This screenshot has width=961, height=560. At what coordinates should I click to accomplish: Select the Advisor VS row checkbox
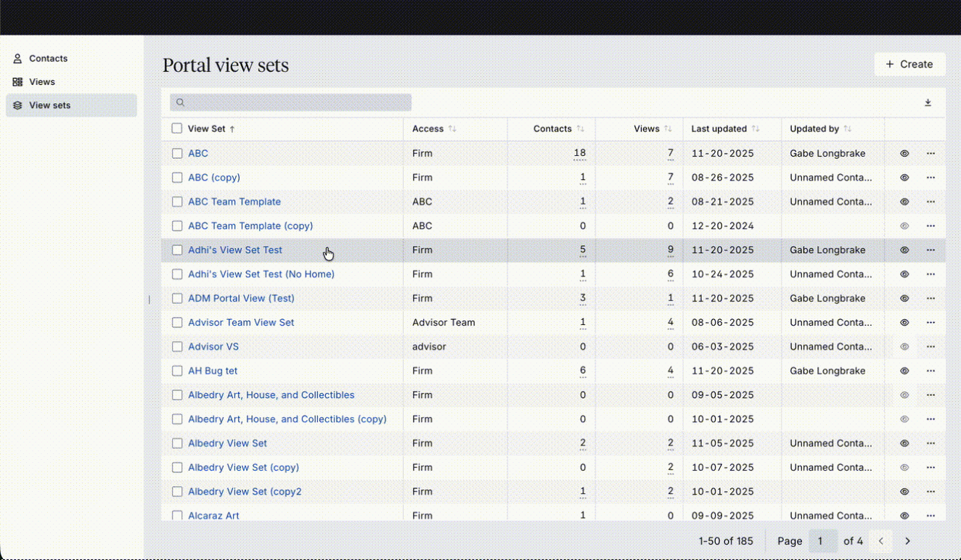coord(177,347)
